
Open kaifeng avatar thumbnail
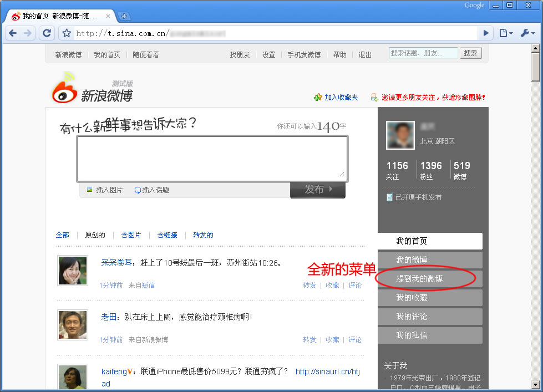[73, 377]
